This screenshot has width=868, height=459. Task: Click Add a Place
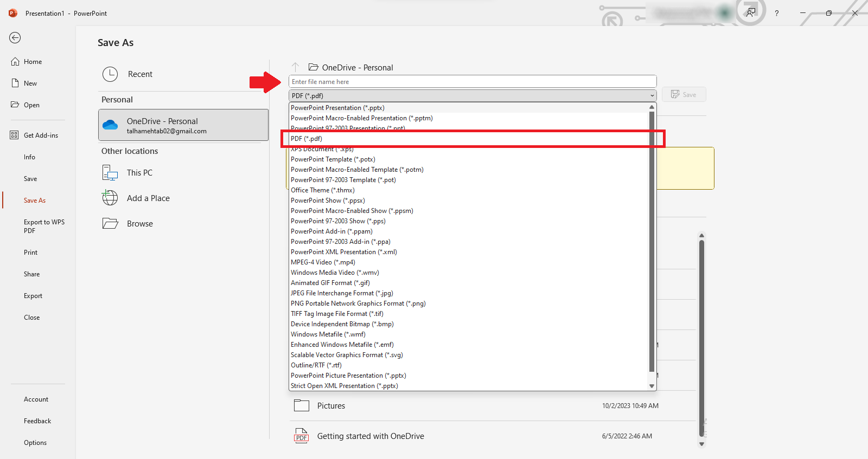(183, 198)
